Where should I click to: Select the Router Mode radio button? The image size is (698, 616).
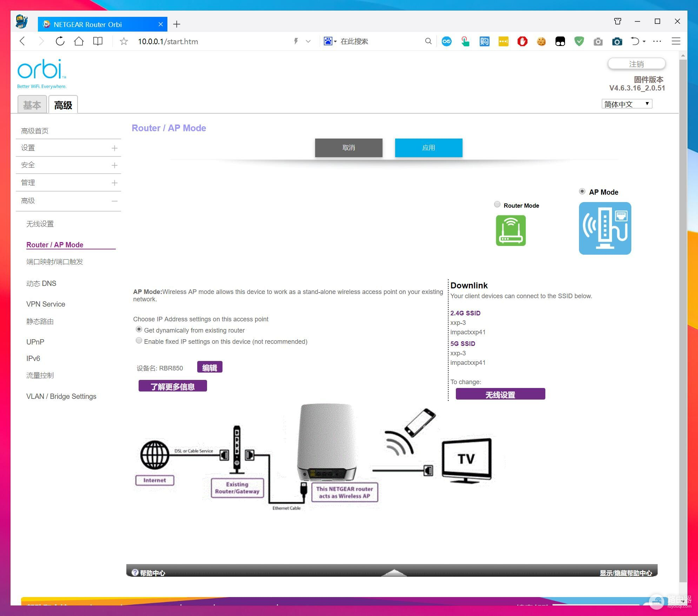pos(497,205)
